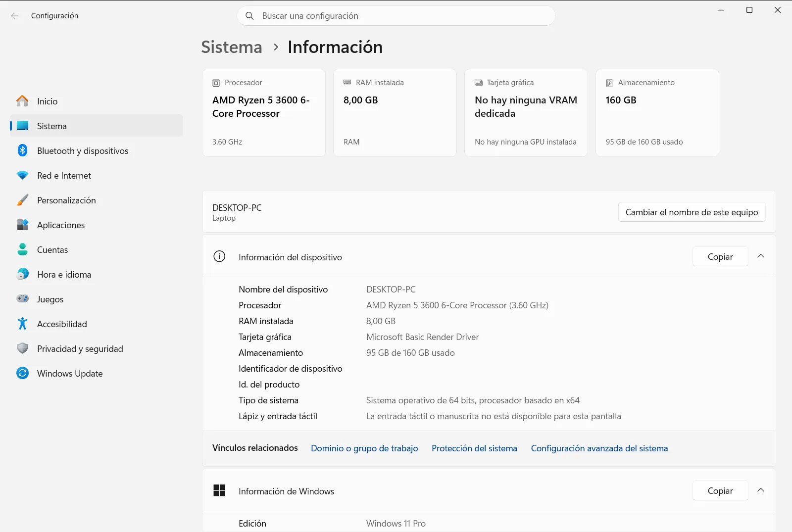The image size is (792, 532).
Task: Click Cambiar el nombre de este equipo
Action: (692, 212)
